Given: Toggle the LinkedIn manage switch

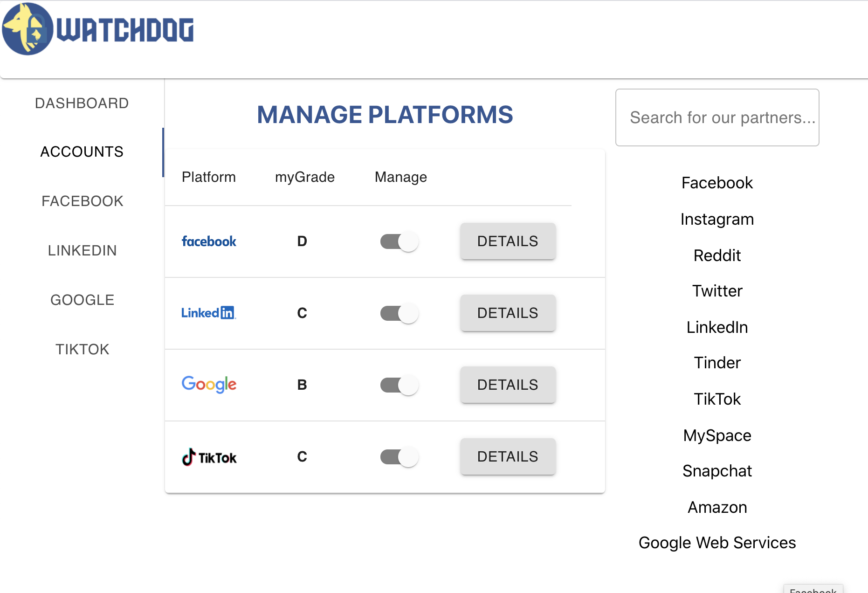Looking at the screenshot, I should (x=400, y=313).
